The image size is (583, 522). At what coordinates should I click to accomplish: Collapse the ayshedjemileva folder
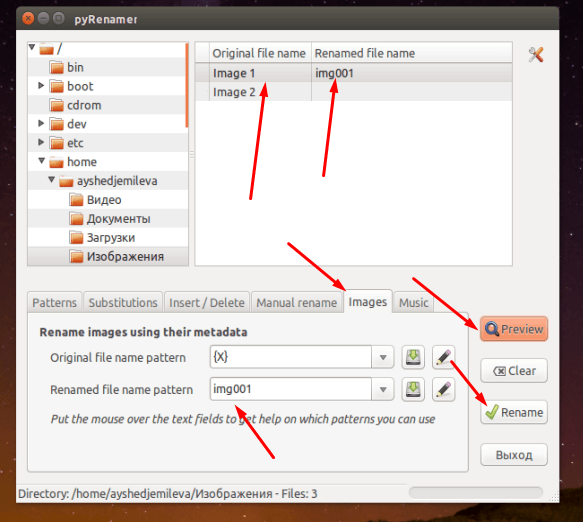click(x=52, y=180)
